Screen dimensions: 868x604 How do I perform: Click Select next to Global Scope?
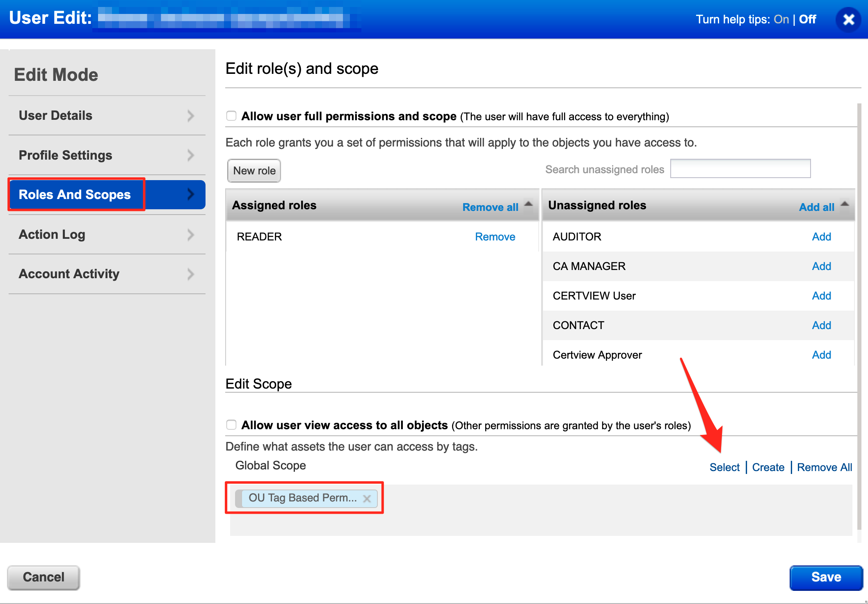[x=724, y=467]
